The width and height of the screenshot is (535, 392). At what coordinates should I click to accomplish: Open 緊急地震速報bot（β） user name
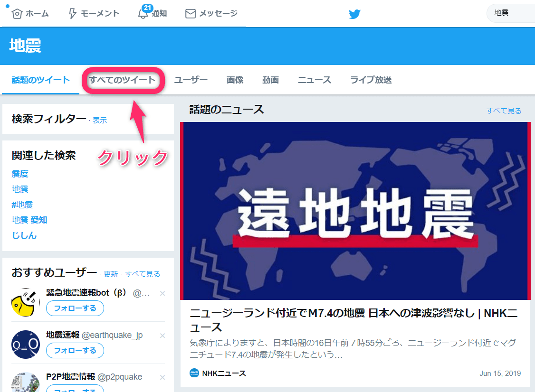coord(86,293)
